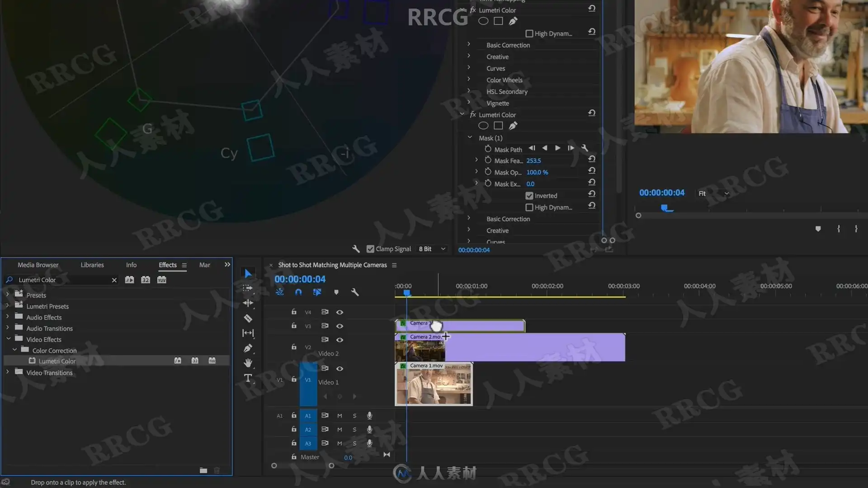Open the Fit zoom level dropdown
Image resolution: width=868 pixels, height=488 pixels.
pos(713,193)
